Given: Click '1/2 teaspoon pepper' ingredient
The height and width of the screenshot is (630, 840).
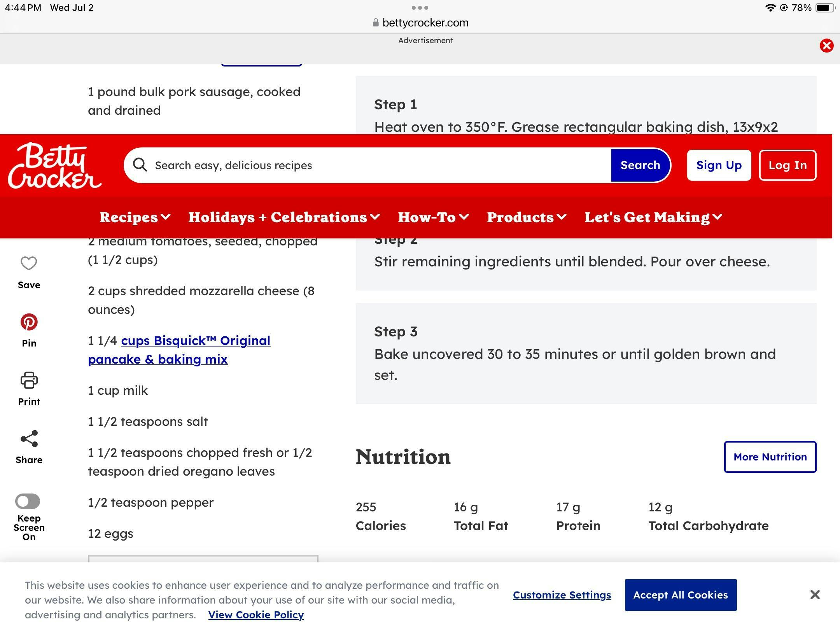Looking at the screenshot, I should 150,502.
